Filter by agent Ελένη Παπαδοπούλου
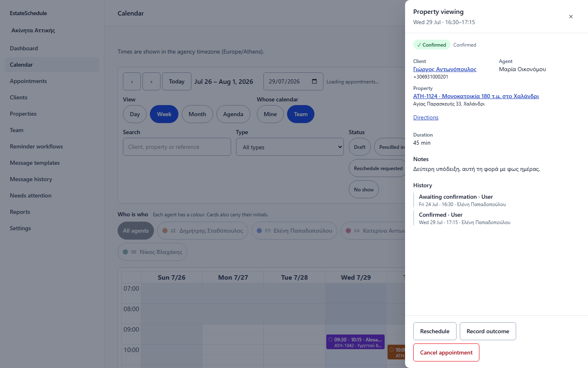588x368 pixels. point(294,231)
